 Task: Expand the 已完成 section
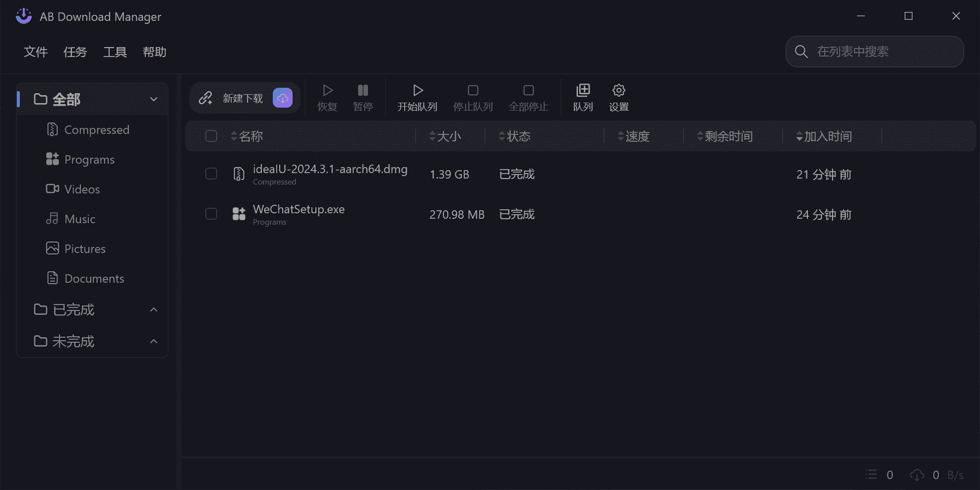[153, 309]
